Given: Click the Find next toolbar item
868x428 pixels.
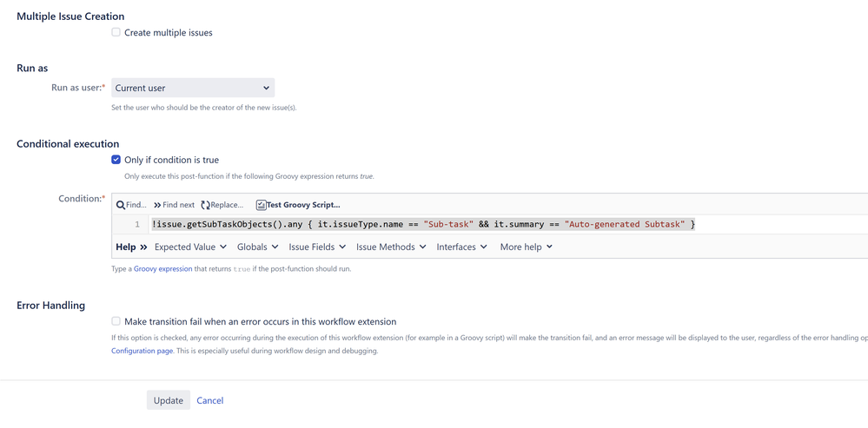Looking at the screenshot, I should (174, 205).
